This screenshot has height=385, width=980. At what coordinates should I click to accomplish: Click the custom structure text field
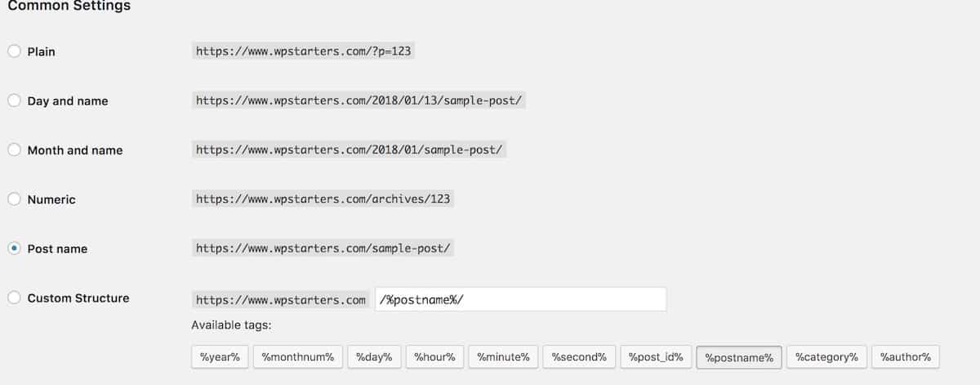[520, 299]
